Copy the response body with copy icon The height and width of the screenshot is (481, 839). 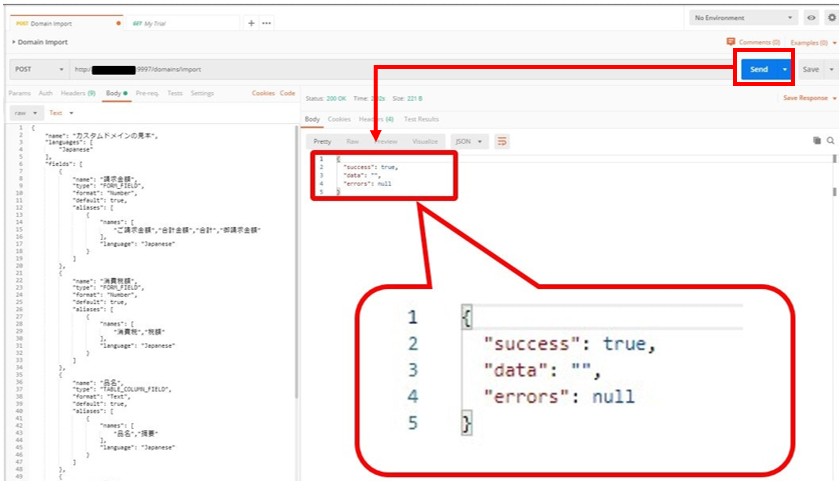[x=817, y=141]
